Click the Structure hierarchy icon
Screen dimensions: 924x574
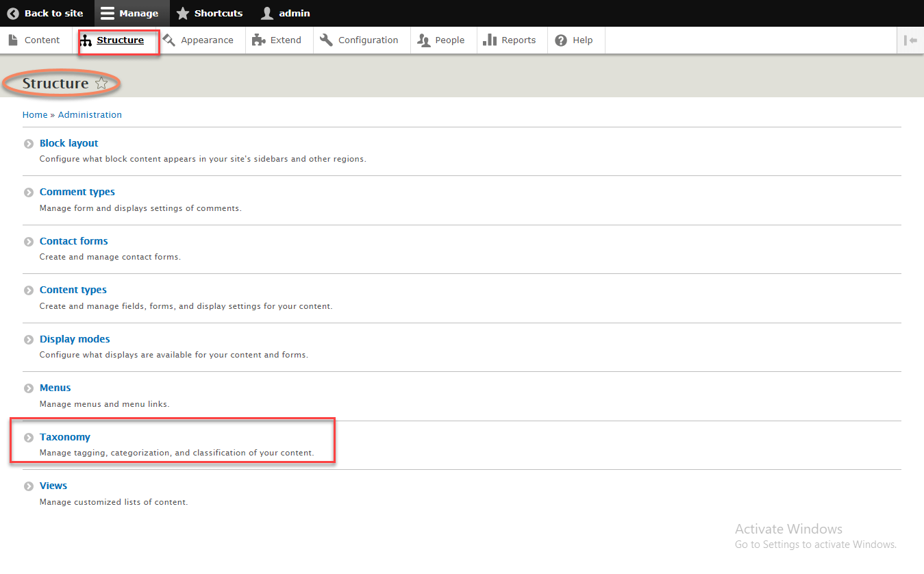pyautogui.click(x=86, y=42)
